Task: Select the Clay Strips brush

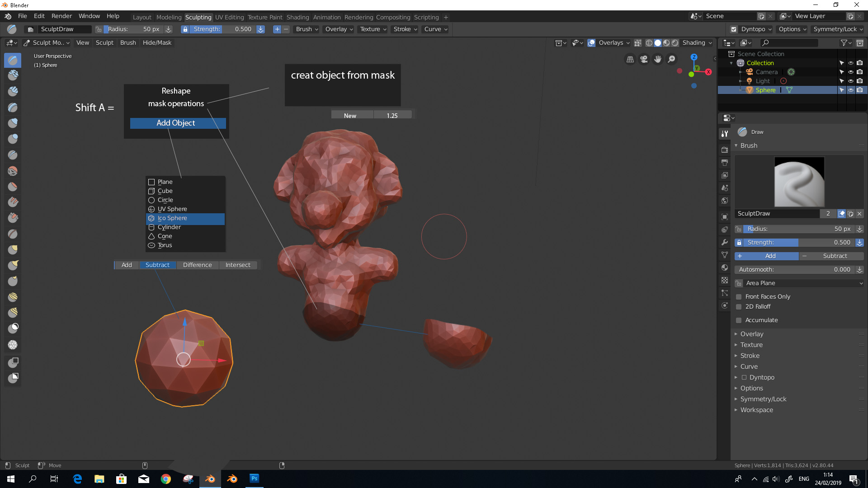Action: [x=13, y=91]
